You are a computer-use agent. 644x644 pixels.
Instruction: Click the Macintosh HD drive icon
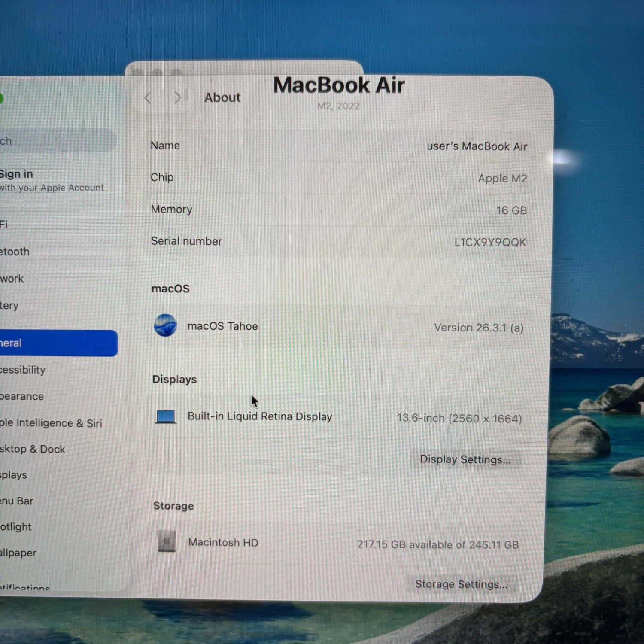point(167,541)
